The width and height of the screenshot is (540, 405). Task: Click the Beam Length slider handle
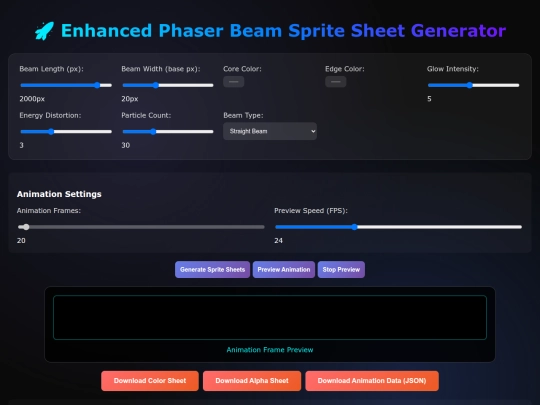click(97, 85)
